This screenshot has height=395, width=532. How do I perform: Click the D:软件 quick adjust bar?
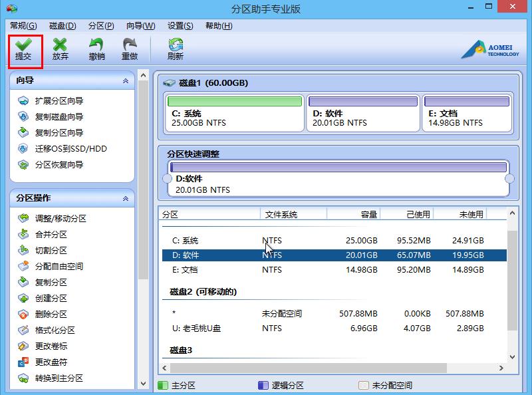tap(338, 167)
